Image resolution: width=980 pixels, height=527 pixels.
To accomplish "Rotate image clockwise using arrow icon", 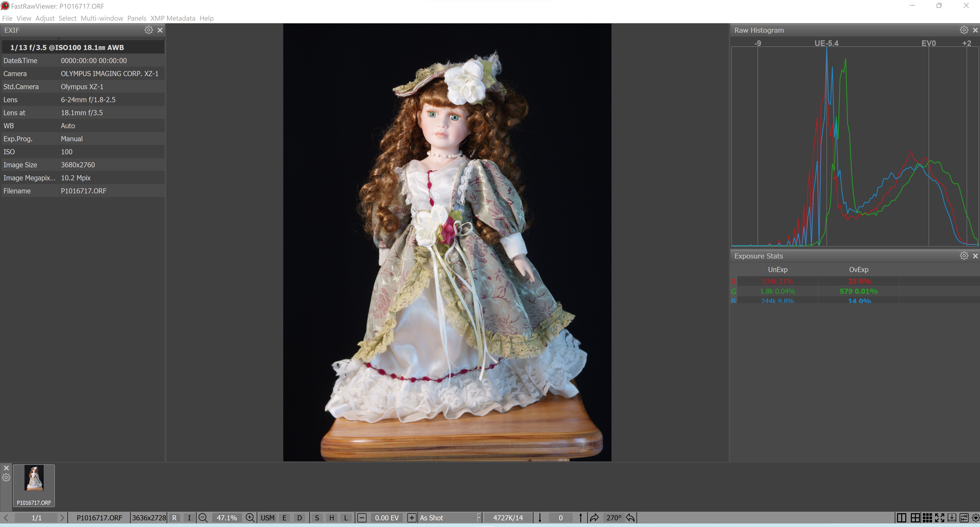I will 594,518.
